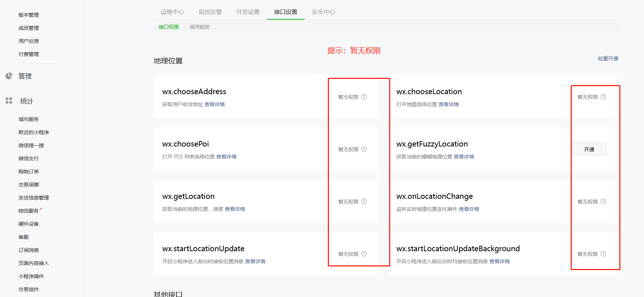Open 查看详情 link under wx.getLocation

point(235,209)
